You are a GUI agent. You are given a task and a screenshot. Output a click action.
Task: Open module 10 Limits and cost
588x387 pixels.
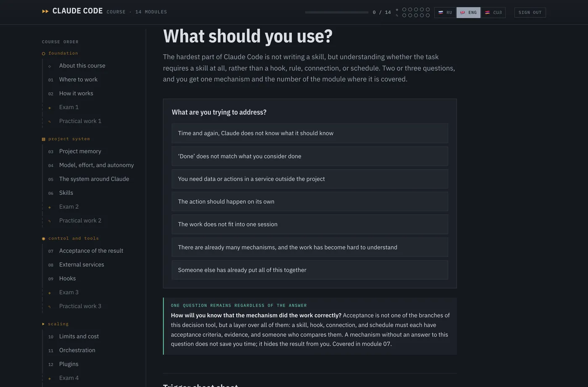click(x=79, y=337)
